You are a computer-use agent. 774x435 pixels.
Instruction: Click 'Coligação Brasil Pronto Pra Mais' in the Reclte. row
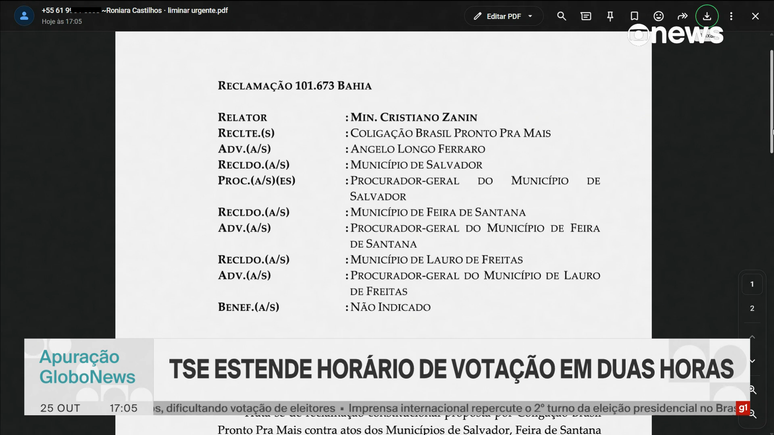click(x=450, y=133)
